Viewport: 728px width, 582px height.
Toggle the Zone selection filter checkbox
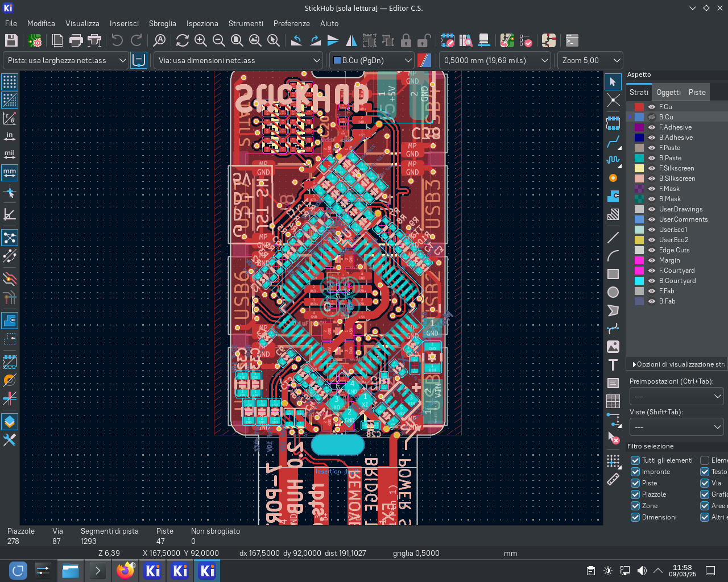click(x=635, y=506)
